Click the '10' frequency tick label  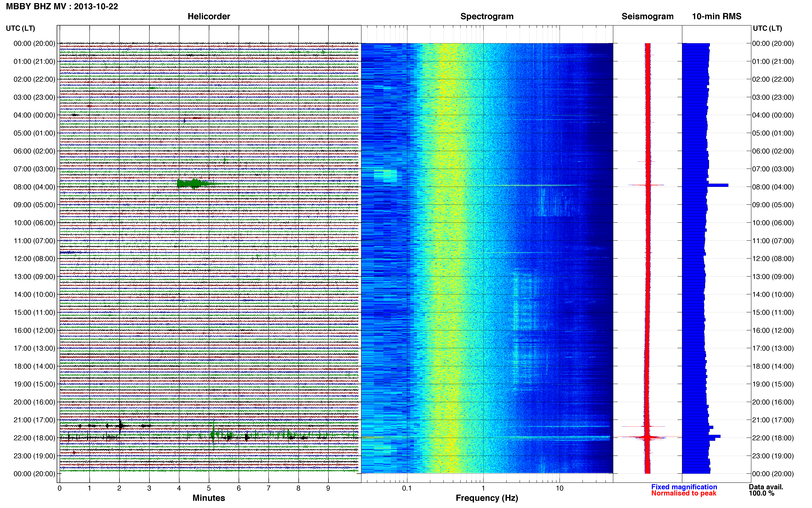[x=559, y=488]
